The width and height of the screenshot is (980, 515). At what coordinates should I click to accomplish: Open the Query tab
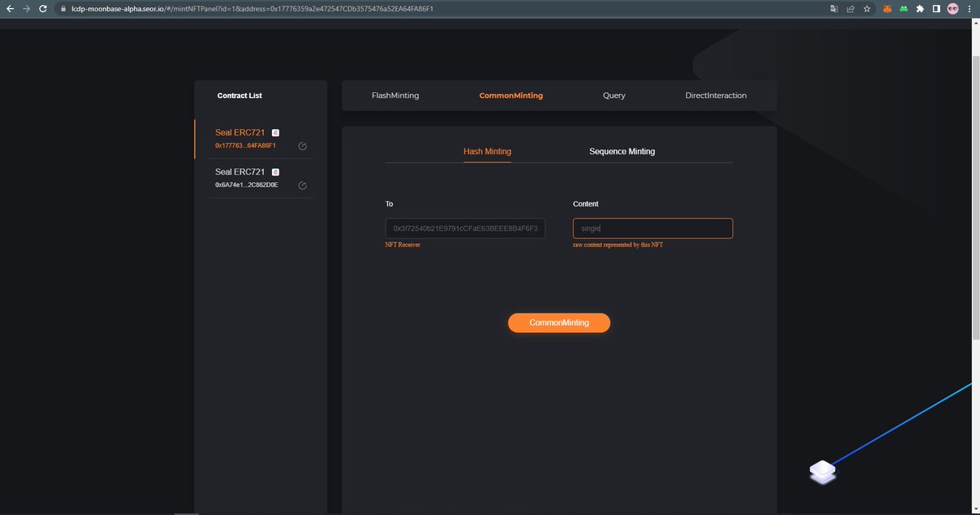(614, 95)
